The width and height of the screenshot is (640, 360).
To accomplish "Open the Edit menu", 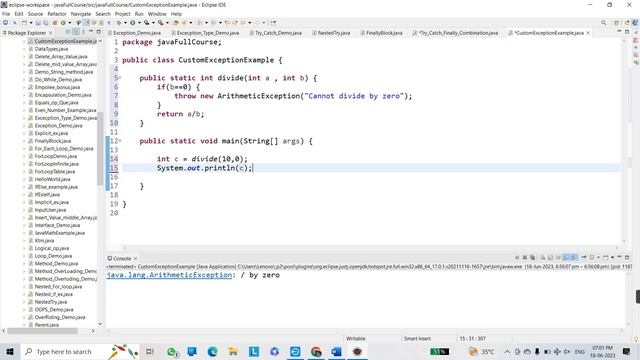I will tap(19, 14).
